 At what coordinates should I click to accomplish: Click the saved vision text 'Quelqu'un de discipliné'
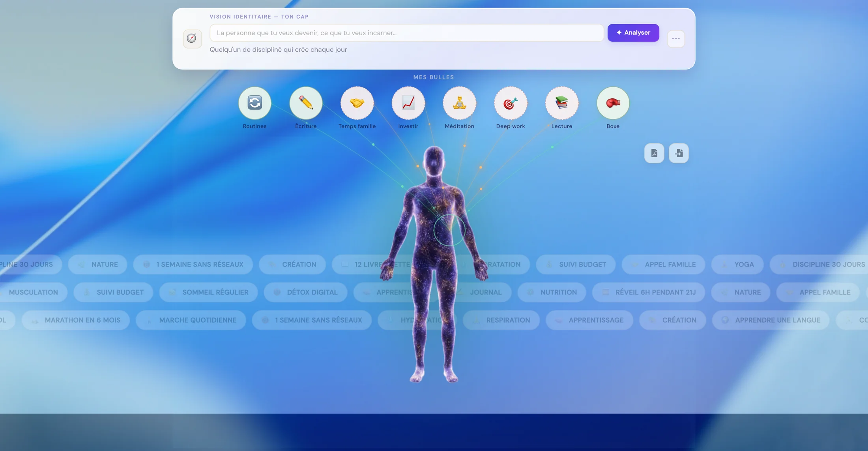coord(278,50)
